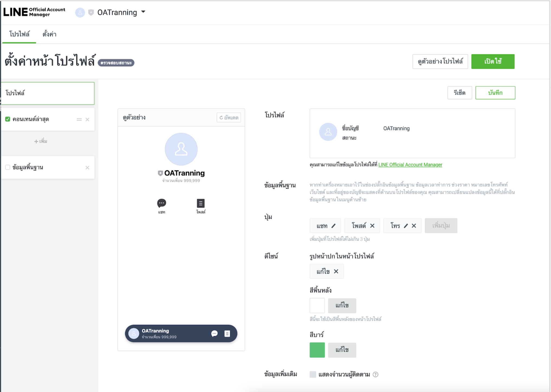The width and height of the screenshot is (551, 392).
Task: Open ดูตัวอย่างโปรไฟล์ profile preview
Action: pos(440,61)
